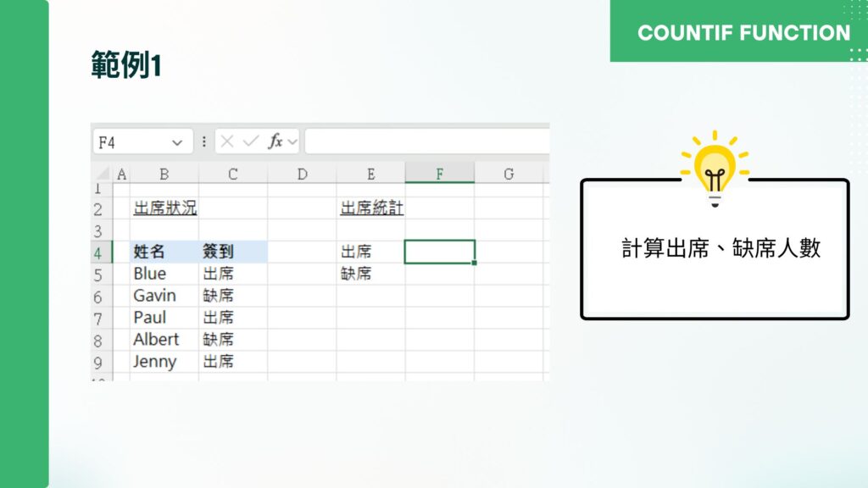Screen dimensions: 868x488
Task: Select column F header
Action: (440, 175)
